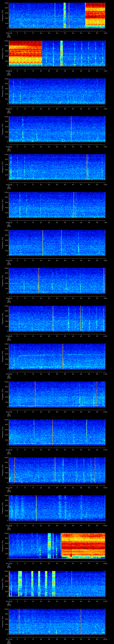The image size is (114, 644).
Task: Click the cyan burst near 25 seconds in 18:15:00 spectrogram
Action: 49,546
